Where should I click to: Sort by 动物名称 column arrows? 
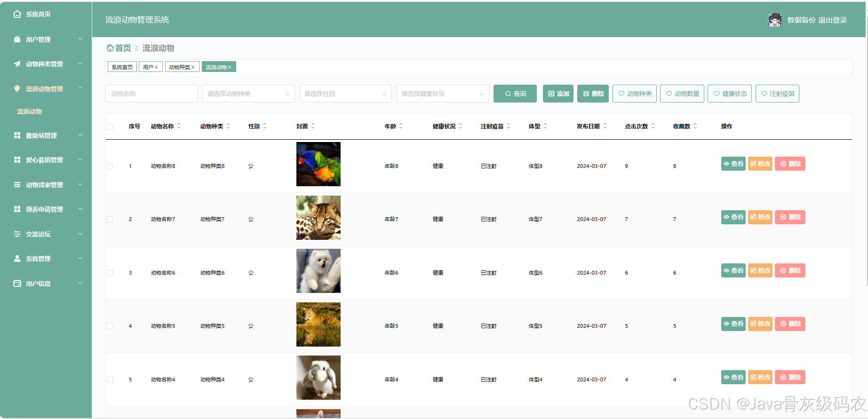click(179, 126)
